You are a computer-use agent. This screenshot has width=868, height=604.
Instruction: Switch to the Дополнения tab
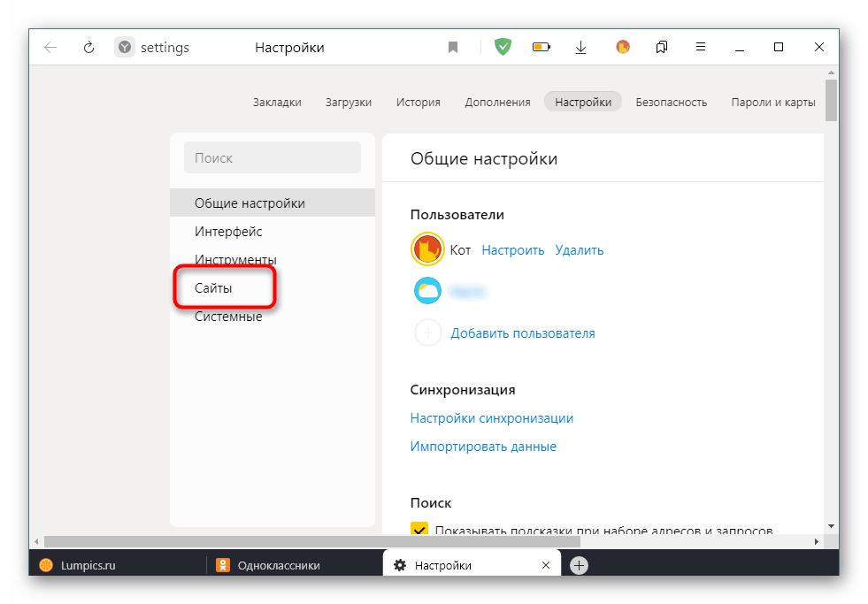[497, 102]
